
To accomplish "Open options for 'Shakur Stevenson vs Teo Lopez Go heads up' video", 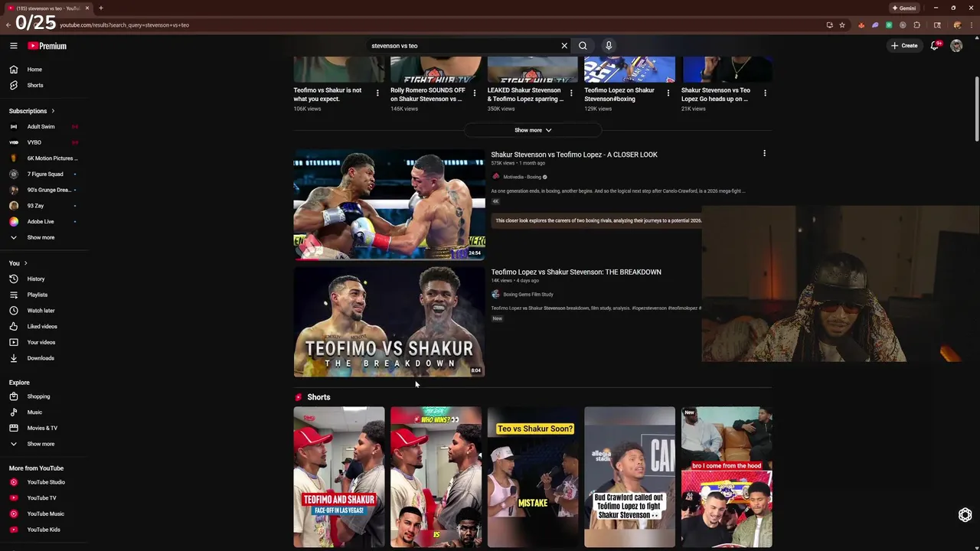I will (765, 93).
